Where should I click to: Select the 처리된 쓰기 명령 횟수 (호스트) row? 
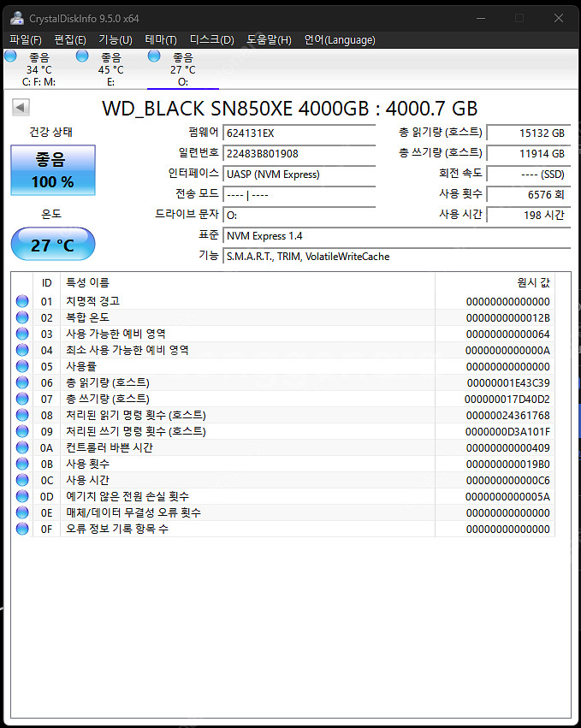(x=283, y=431)
